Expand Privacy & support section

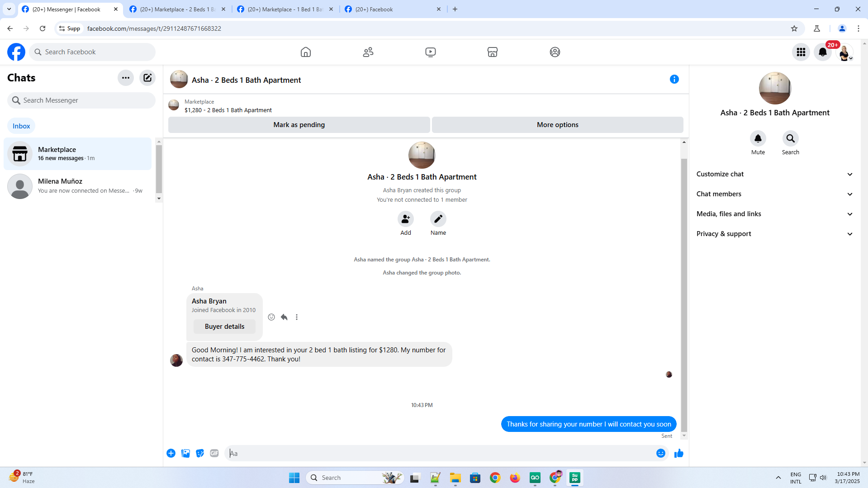(x=775, y=234)
